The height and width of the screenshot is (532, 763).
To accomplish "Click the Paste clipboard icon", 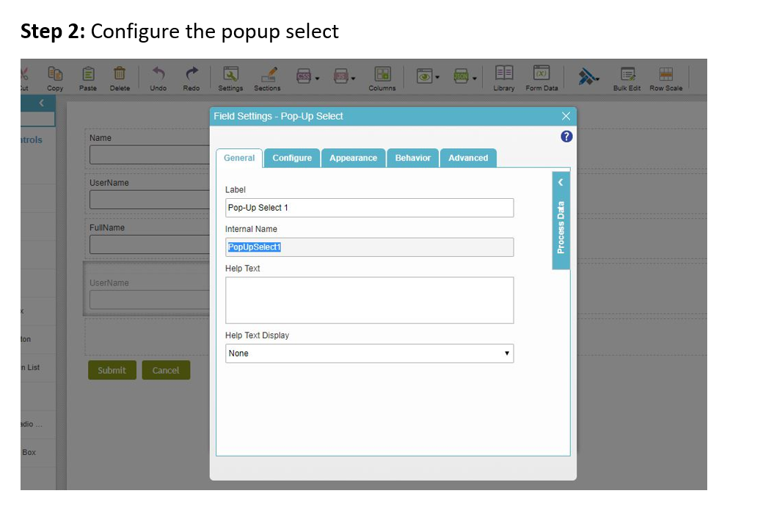I will pos(87,74).
